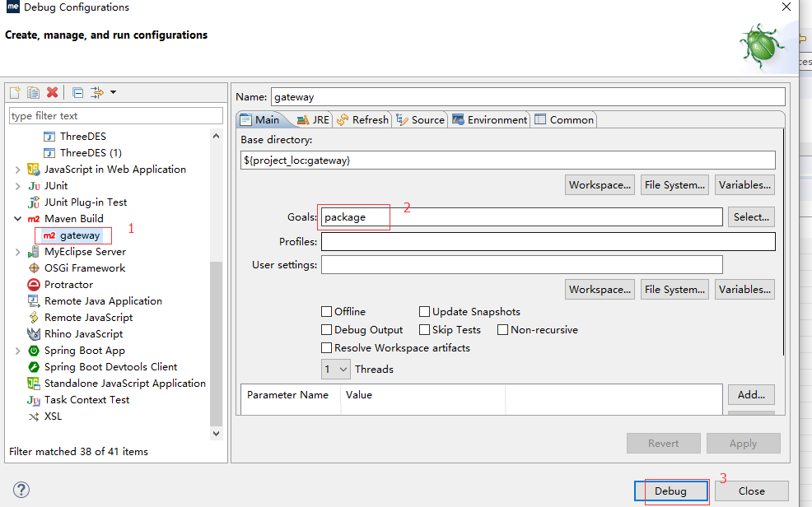Click Variables button under Base directory
This screenshot has width=812, height=507.
(x=744, y=185)
